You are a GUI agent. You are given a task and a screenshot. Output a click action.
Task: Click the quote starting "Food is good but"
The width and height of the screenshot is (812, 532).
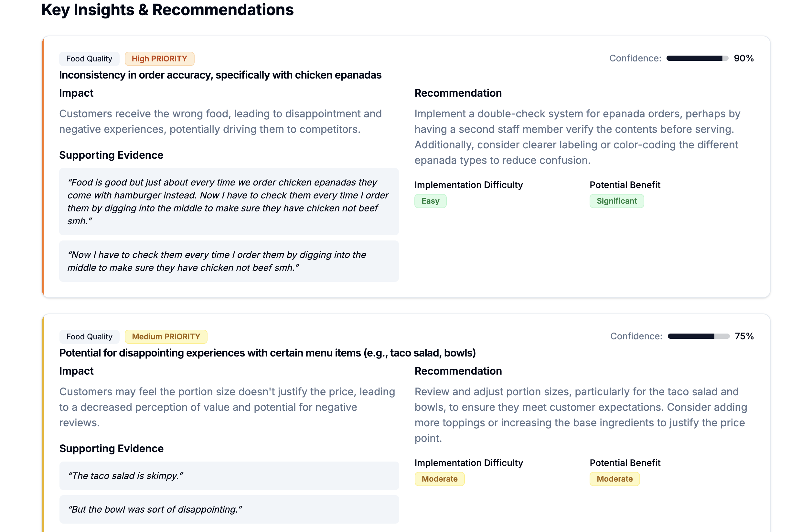tap(229, 202)
